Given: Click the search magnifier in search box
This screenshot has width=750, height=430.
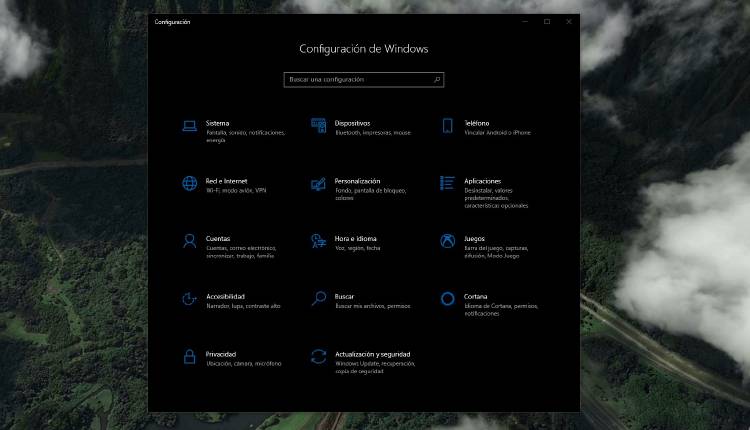Looking at the screenshot, I should pyautogui.click(x=437, y=79).
